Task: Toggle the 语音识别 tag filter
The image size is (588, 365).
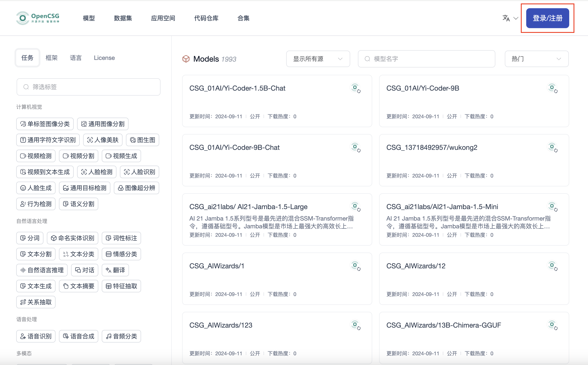Action: pos(36,336)
